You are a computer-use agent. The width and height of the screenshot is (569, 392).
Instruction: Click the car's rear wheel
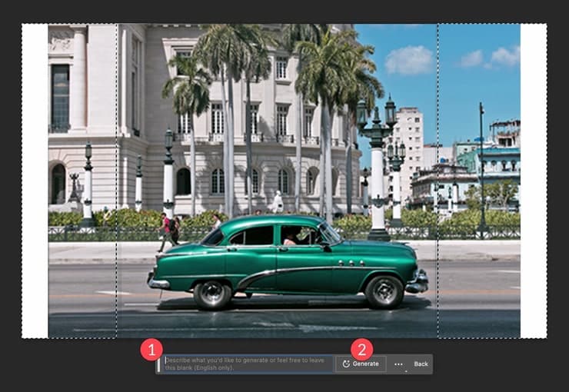pos(212,294)
